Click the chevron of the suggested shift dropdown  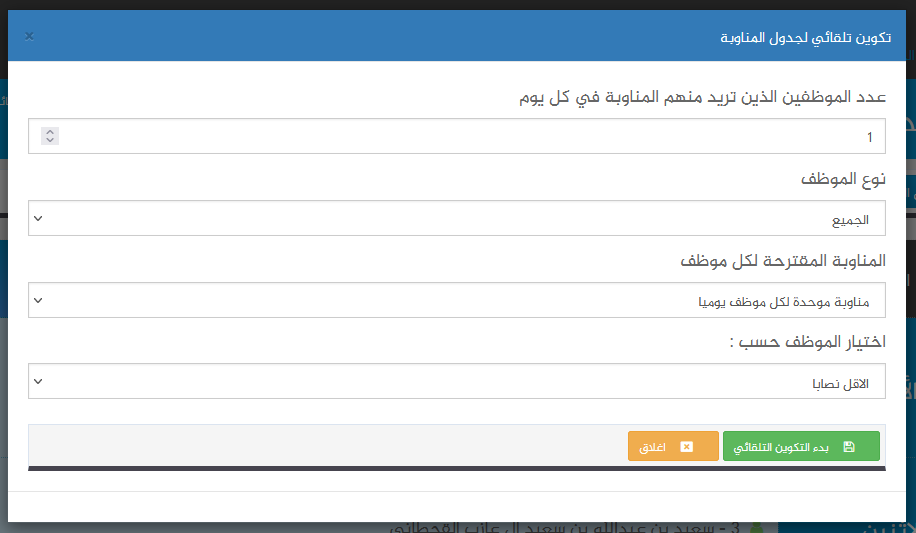(x=38, y=300)
